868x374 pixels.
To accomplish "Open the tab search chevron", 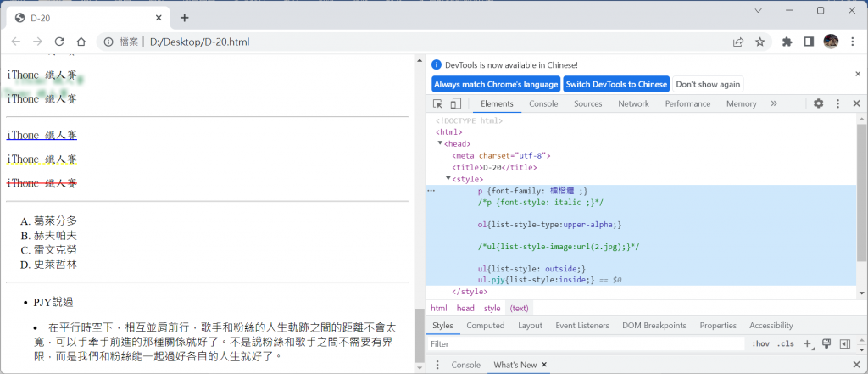I will (x=759, y=10).
